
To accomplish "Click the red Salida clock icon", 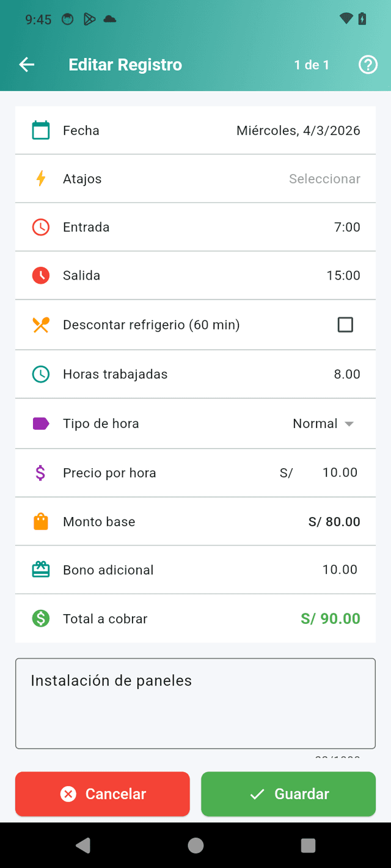I will (40, 275).
